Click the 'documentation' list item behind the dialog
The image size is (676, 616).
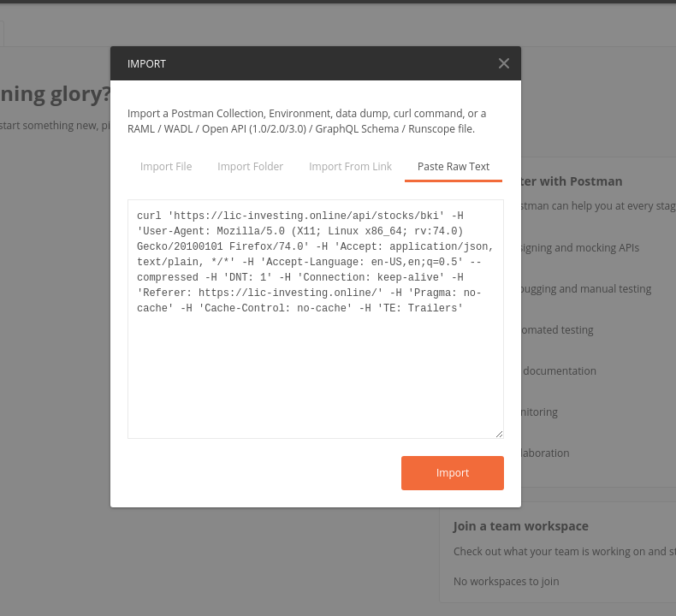[x=559, y=370]
